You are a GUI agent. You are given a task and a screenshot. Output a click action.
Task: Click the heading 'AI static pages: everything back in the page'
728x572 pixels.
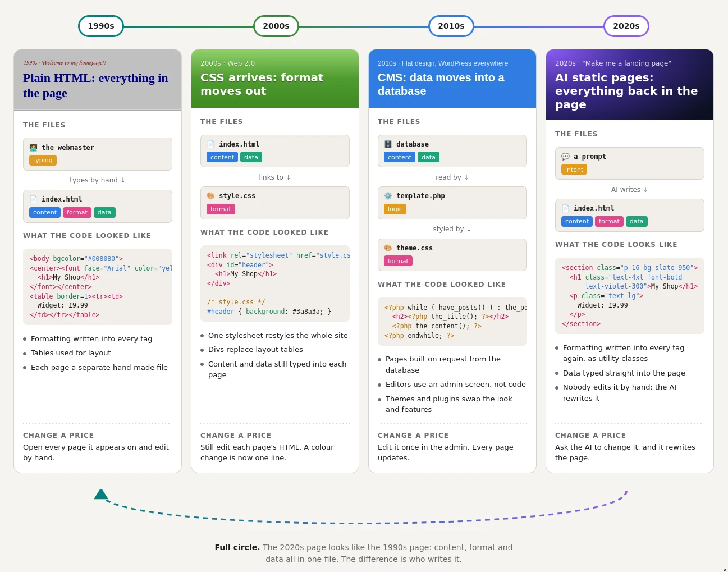point(626,91)
